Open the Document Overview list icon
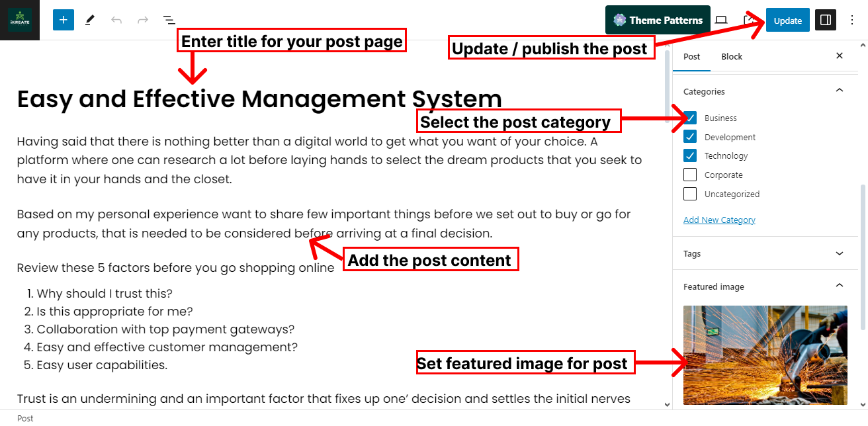The height and width of the screenshot is (426, 868). (x=169, y=20)
